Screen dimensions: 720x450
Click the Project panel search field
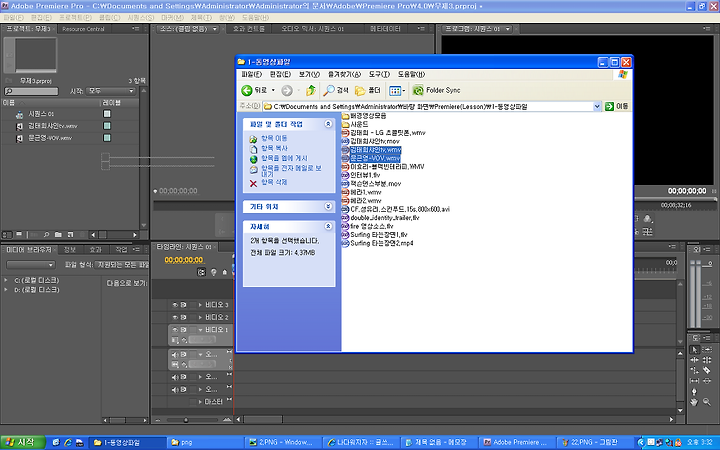point(31,91)
